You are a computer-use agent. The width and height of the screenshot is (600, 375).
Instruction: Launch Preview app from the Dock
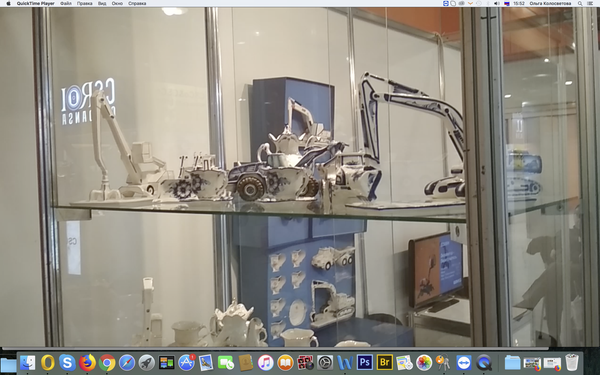[206, 362]
